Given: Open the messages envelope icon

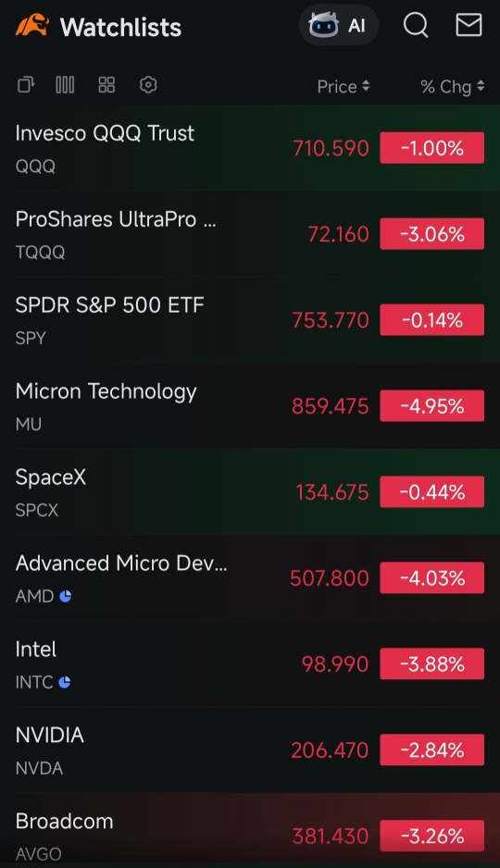Looking at the screenshot, I should tap(469, 26).
